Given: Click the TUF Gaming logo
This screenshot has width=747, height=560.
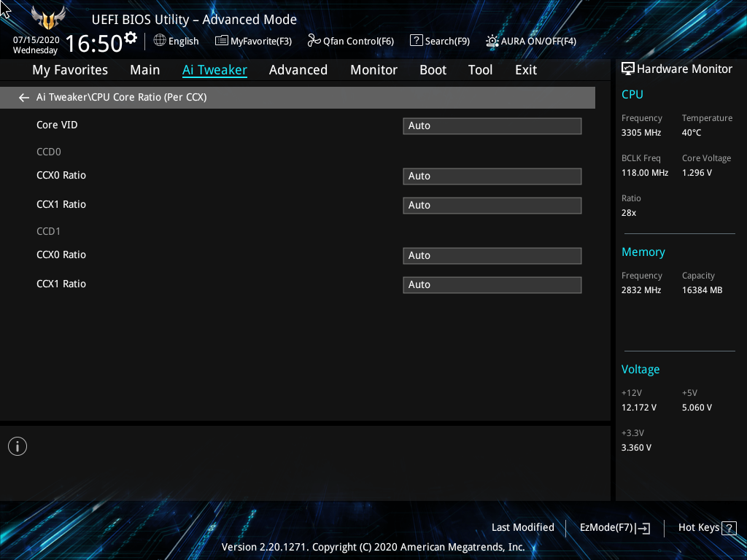Looking at the screenshot, I should (47, 17).
